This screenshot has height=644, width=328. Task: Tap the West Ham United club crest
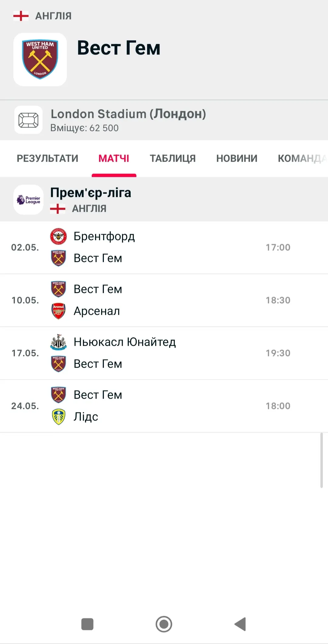pyautogui.click(x=40, y=59)
